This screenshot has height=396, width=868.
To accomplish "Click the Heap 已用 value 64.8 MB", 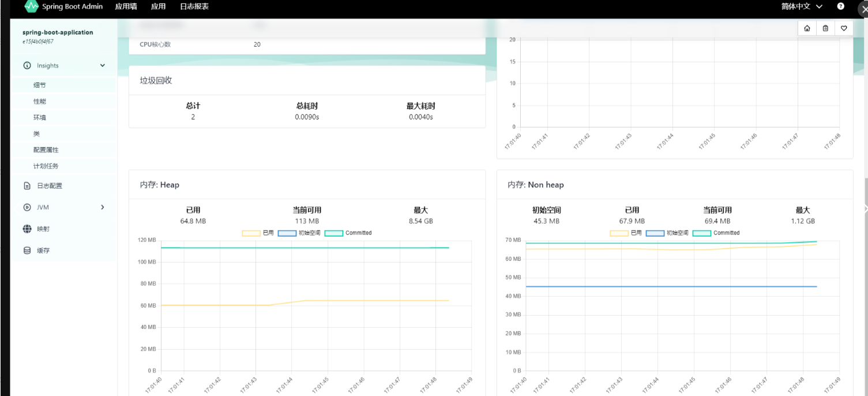I will pyautogui.click(x=193, y=221).
